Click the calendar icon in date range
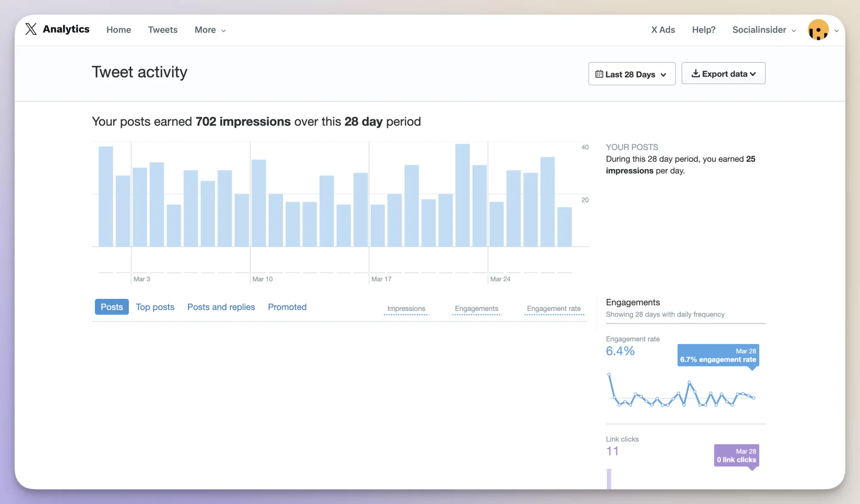 click(x=599, y=74)
